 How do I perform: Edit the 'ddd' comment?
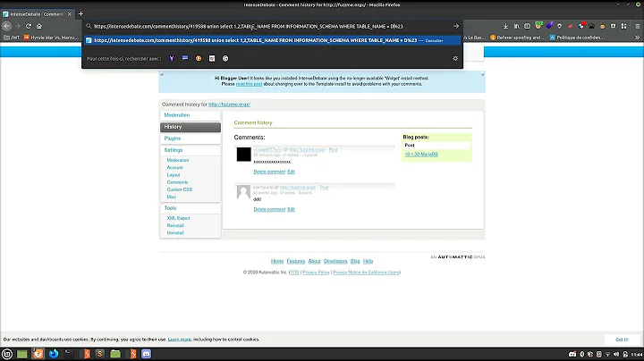291,210
